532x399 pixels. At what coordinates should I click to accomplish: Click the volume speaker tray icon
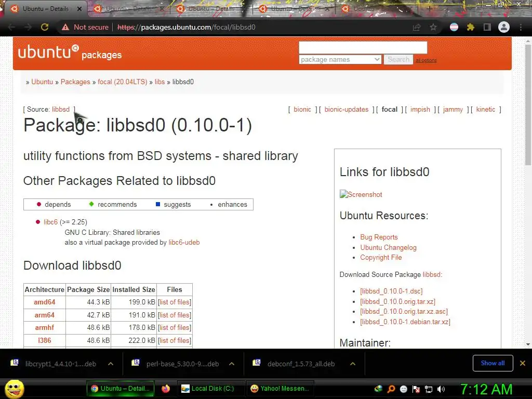click(x=441, y=389)
